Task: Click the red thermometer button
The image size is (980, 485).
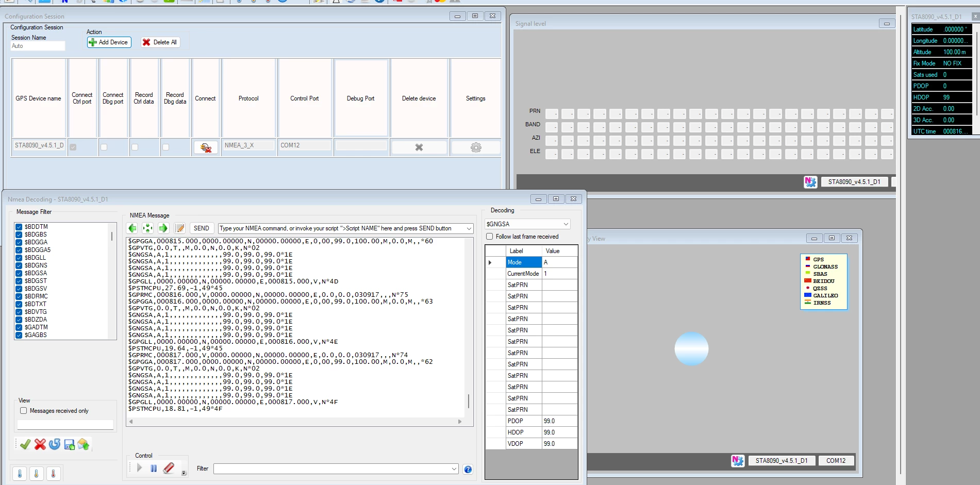Action: coord(54,474)
